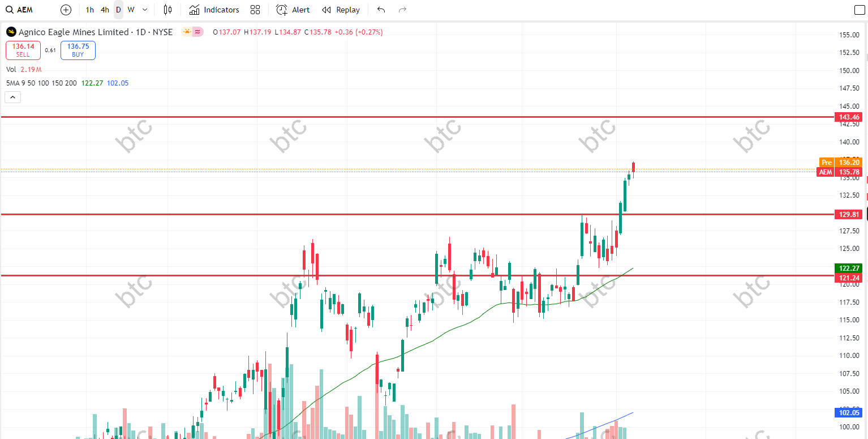Select the 5MA 9 50 100 150 200 legend

(41, 83)
